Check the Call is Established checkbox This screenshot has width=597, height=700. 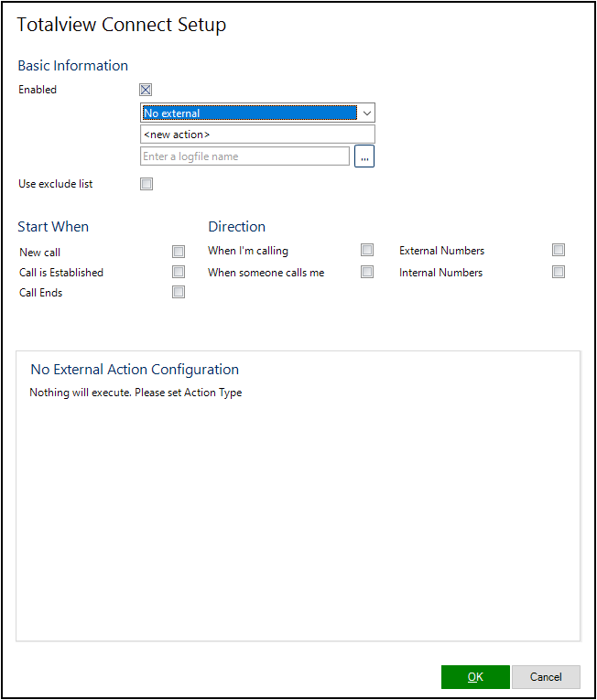click(179, 272)
